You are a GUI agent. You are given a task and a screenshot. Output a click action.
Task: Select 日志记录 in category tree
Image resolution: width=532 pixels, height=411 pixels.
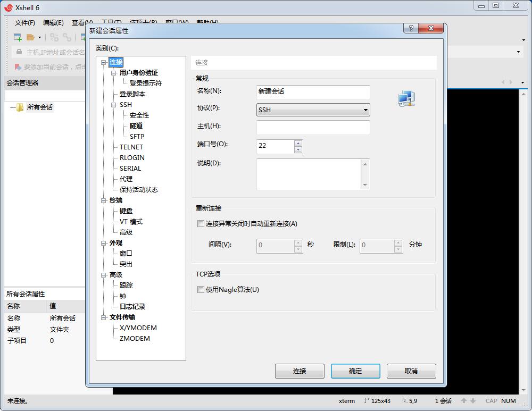click(x=132, y=307)
